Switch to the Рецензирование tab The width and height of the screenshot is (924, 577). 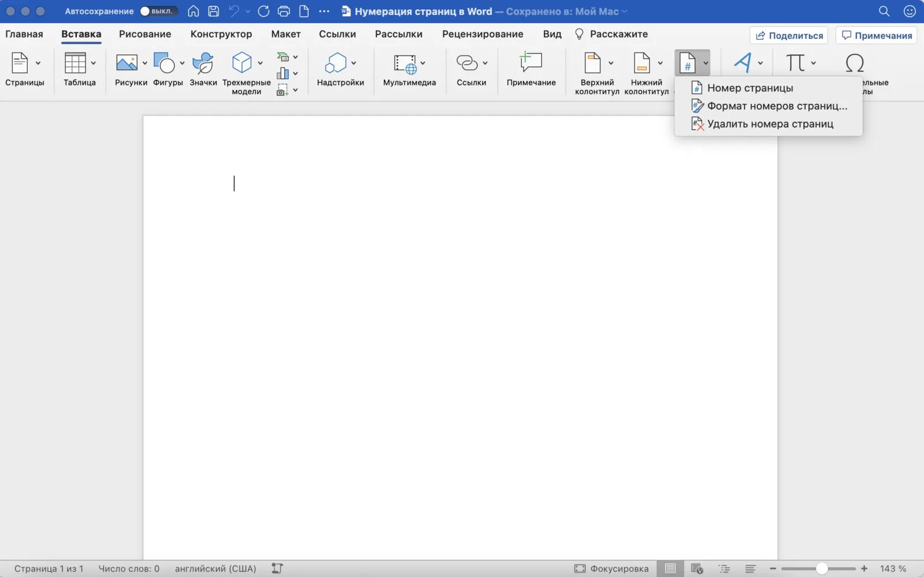[483, 34]
